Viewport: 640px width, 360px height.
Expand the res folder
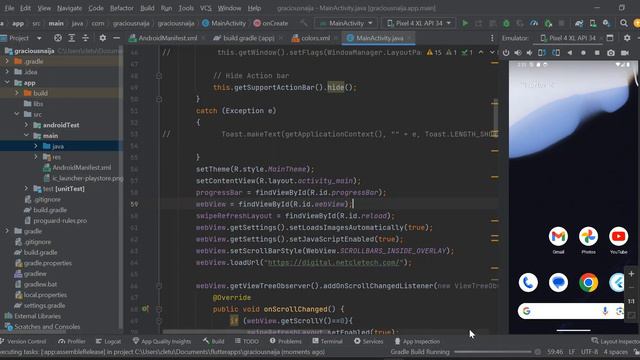tap(36, 157)
